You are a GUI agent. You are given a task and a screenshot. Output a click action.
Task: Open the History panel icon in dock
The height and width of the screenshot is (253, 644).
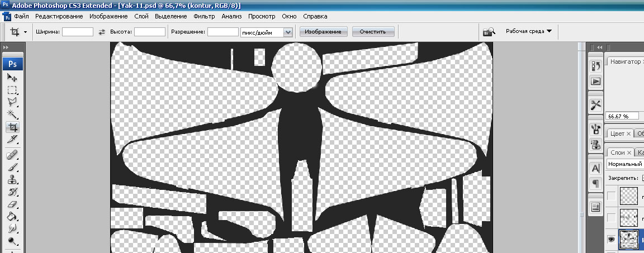595,65
